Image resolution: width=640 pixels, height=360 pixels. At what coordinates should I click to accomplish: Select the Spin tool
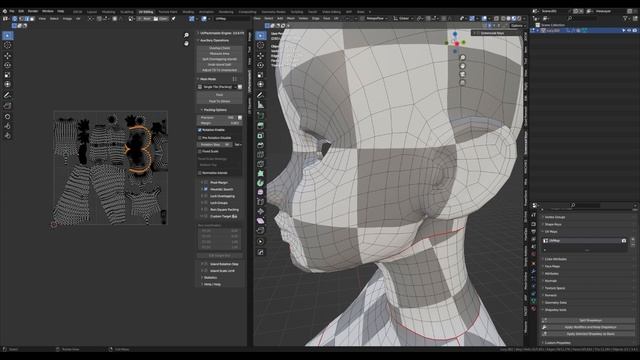[x=260, y=183]
